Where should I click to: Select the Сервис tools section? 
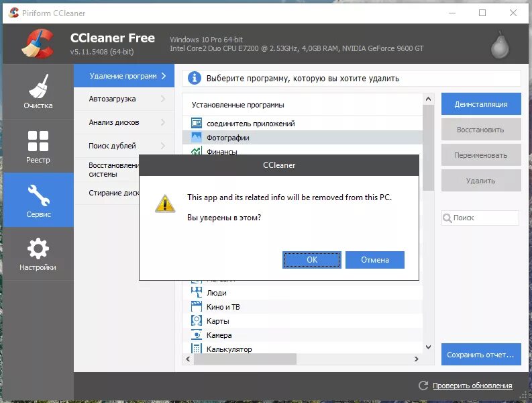(38, 200)
